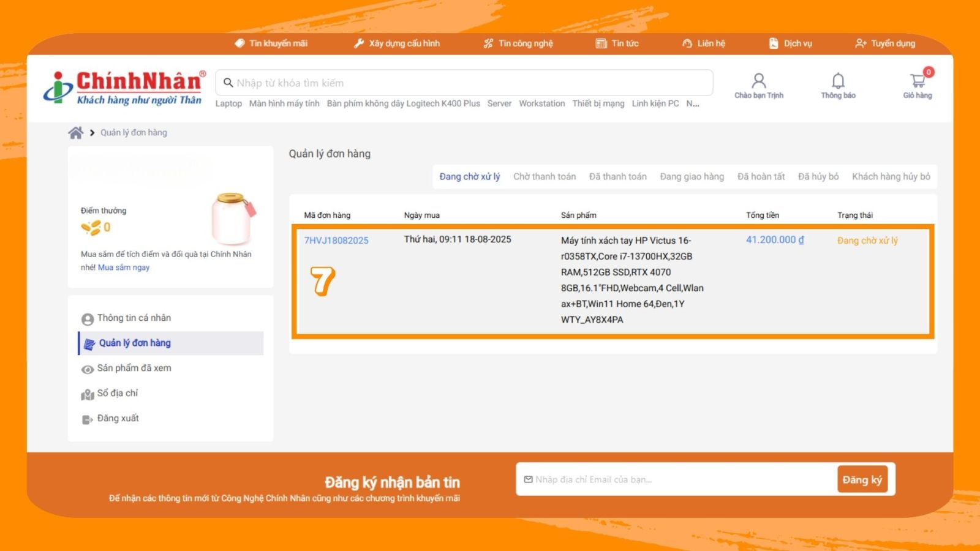Open Tuyển dụng menu item

tap(893, 43)
